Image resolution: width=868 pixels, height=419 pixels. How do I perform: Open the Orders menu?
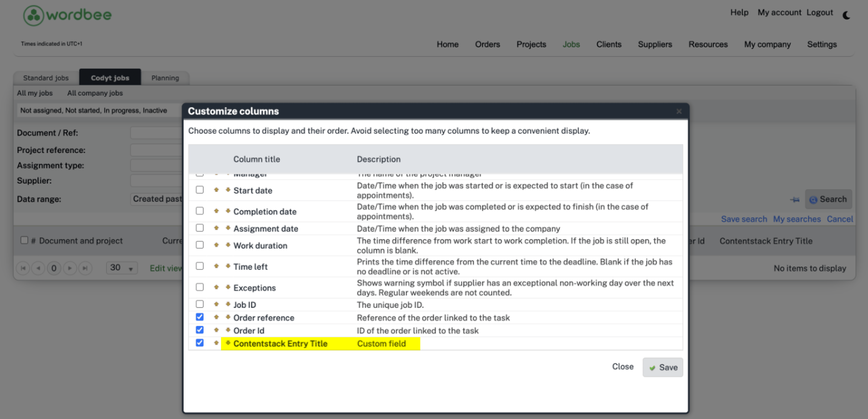coord(487,44)
